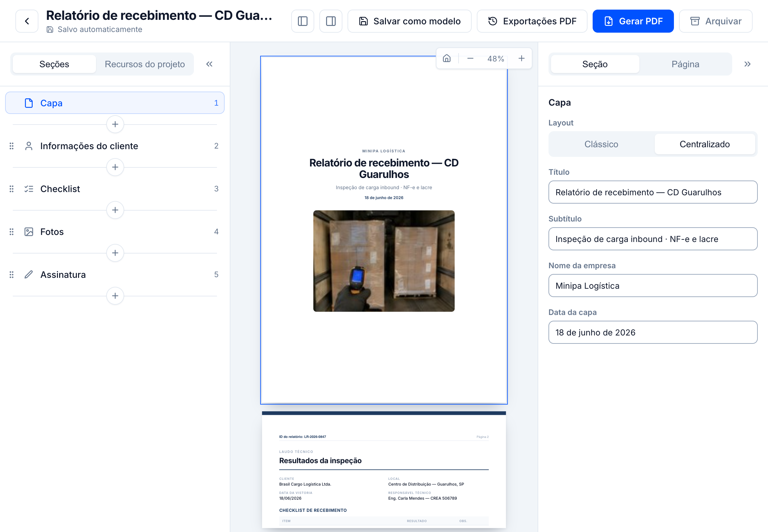Click the document title in header
Screen dimensions: 768x532
159,15
